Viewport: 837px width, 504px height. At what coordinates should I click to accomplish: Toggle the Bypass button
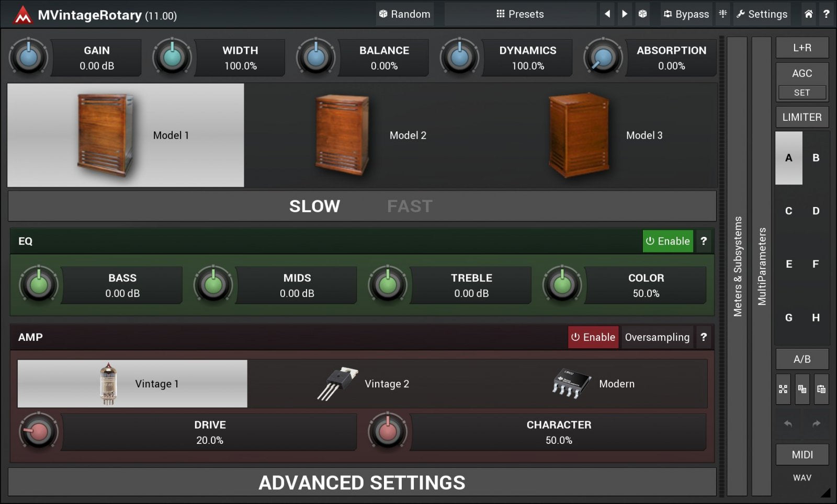[686, 14]
